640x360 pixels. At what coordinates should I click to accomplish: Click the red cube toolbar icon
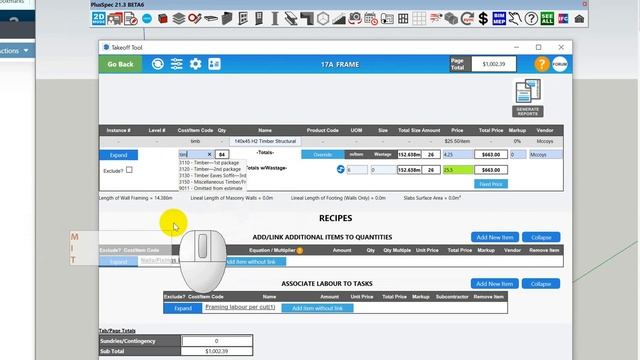click(x=163, y=19)
